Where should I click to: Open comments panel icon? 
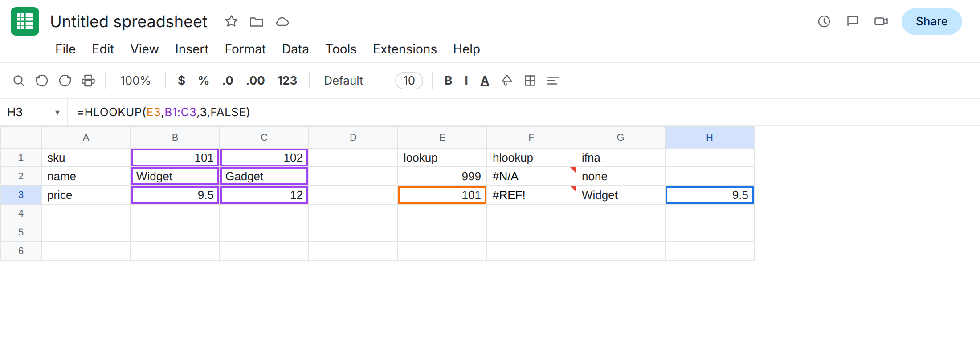point(853,21)
